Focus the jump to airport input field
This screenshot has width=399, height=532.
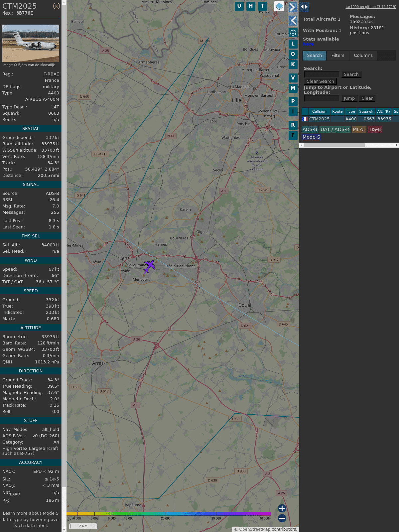[x=322, y=98]
